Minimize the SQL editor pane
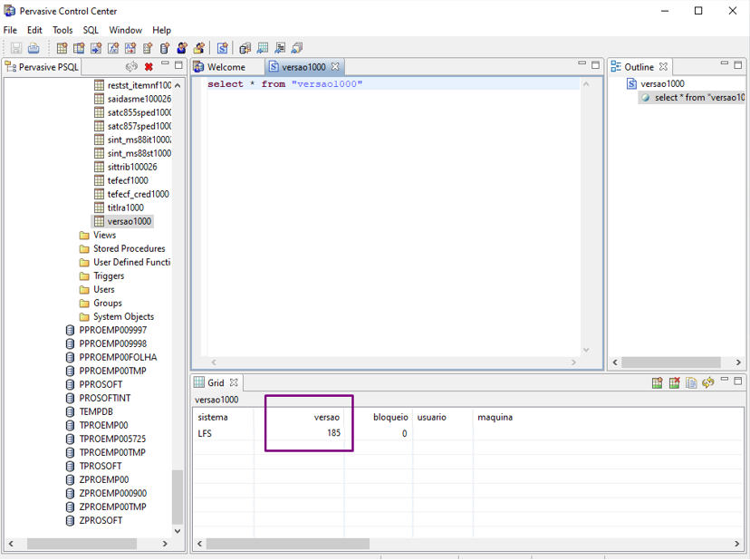Screen dimensions: 750x560 [582, 63]
